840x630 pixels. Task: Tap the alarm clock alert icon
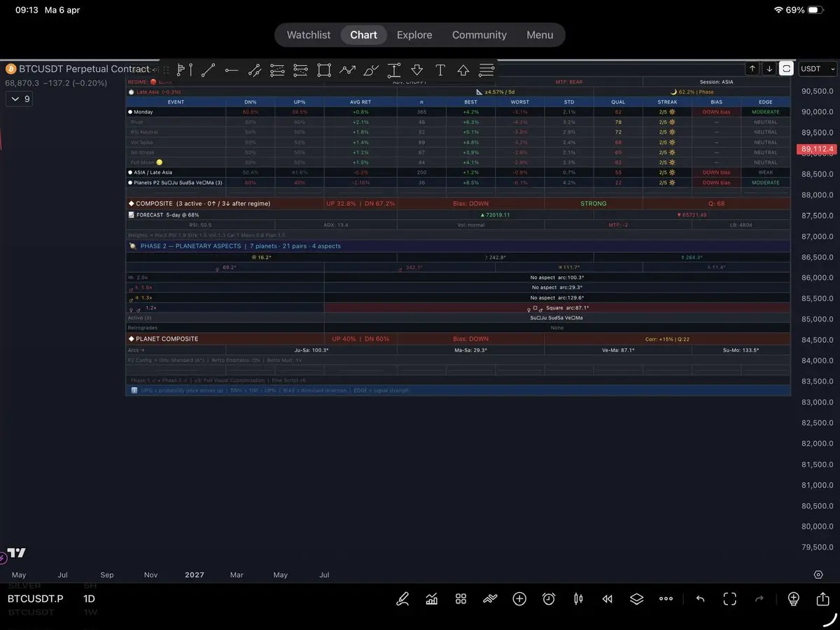coord(549,598)
